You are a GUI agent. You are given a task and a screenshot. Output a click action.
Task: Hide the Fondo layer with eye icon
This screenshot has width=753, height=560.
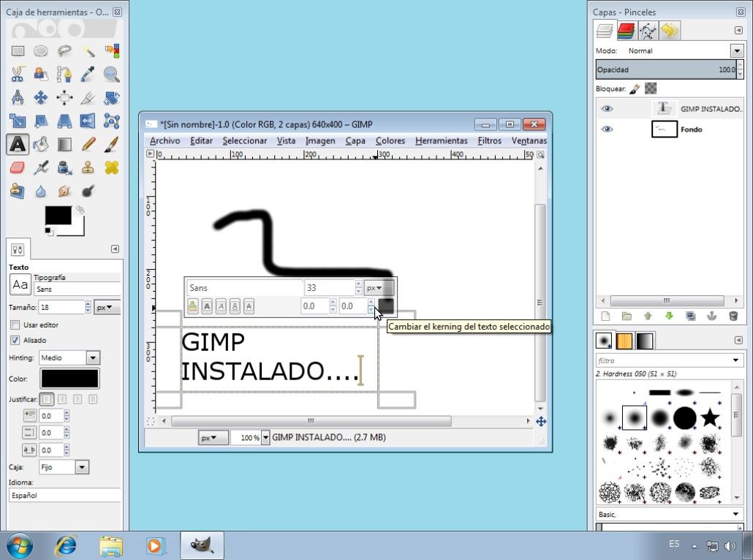[x=607, y=129]
